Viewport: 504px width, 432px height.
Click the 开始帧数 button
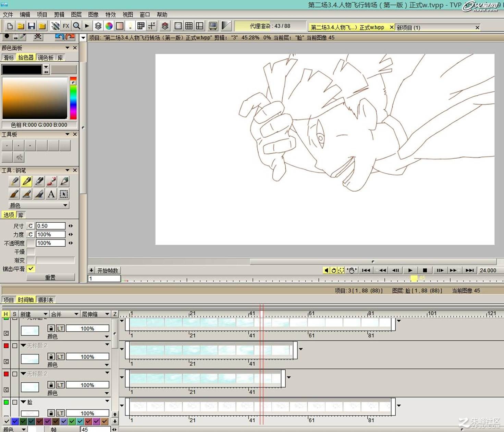pyautogui.click(x=108, y=270)
